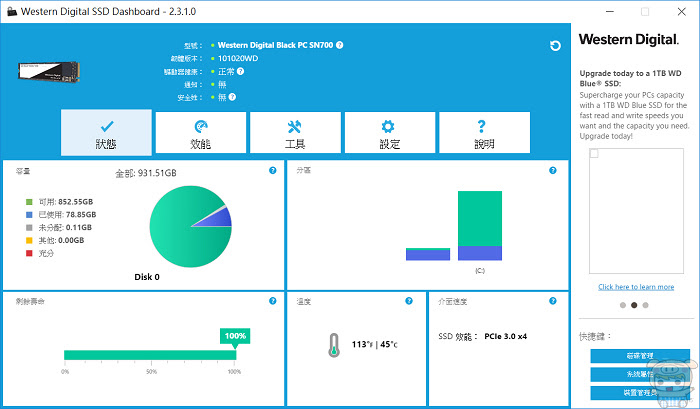Viewport: 700px width, 409px height.
Task: Click the 100% life indicator label
Action: pos(235,336)
